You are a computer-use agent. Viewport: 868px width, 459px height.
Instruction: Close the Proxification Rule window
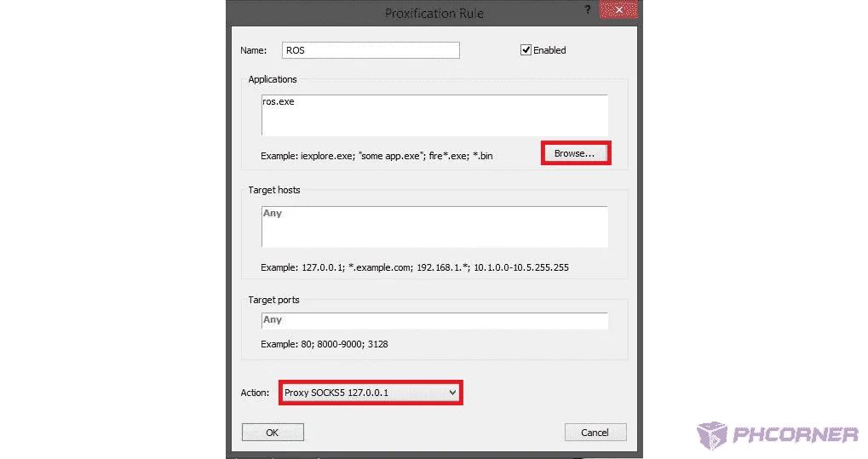619,10
